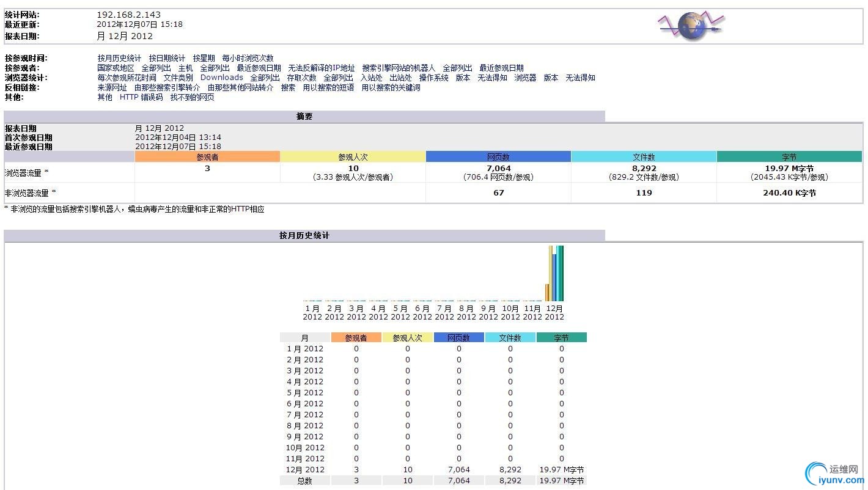
Task: Click 全部列出 right after 存取次数
Action: [338, 78]
